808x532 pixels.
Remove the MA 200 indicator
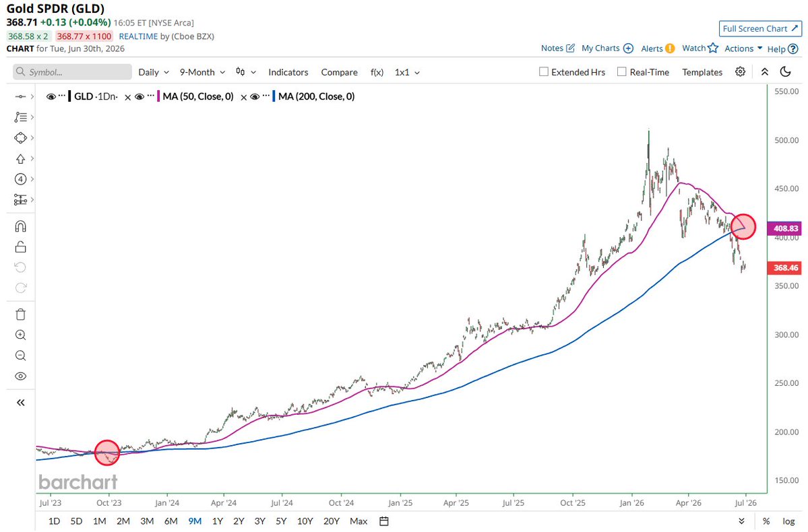(x=244, y=97)
